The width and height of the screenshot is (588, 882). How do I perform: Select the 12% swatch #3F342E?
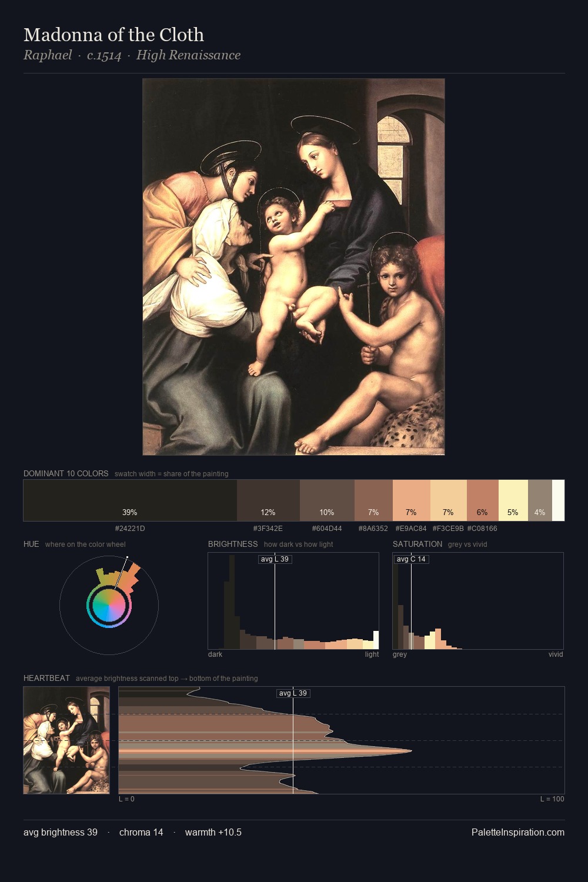tap(268, 500)
